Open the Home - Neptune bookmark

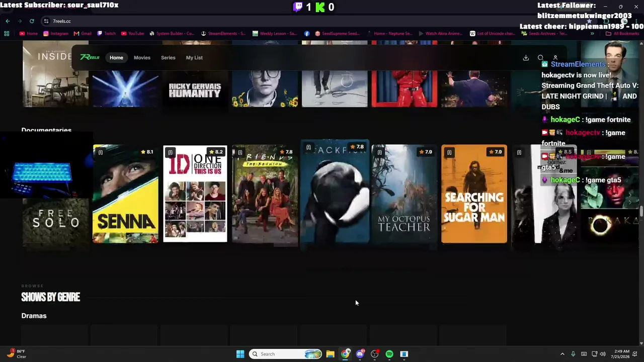coord(389,34)
